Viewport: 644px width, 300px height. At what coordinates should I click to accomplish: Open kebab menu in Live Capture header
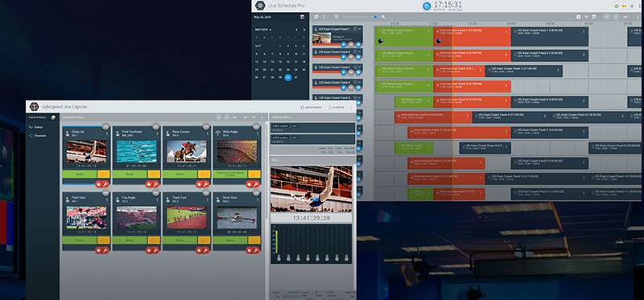(x=351, y=107)
